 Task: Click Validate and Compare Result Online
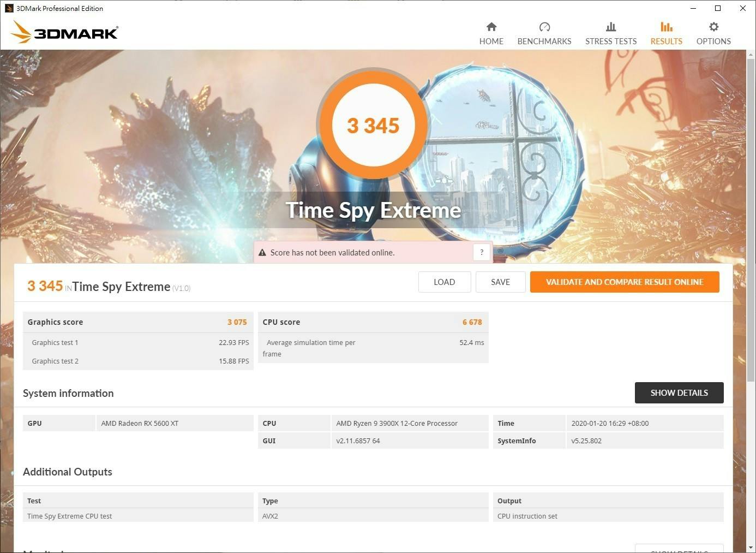[625, 282]
